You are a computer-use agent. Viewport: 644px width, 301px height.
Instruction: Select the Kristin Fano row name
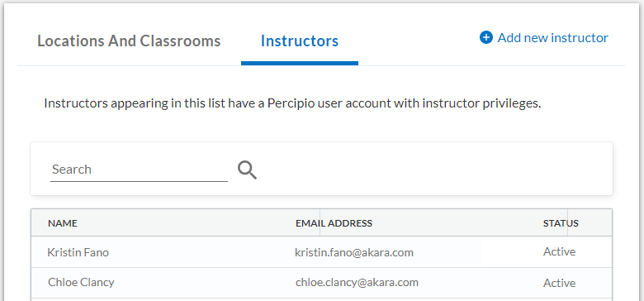click(78, 252)
